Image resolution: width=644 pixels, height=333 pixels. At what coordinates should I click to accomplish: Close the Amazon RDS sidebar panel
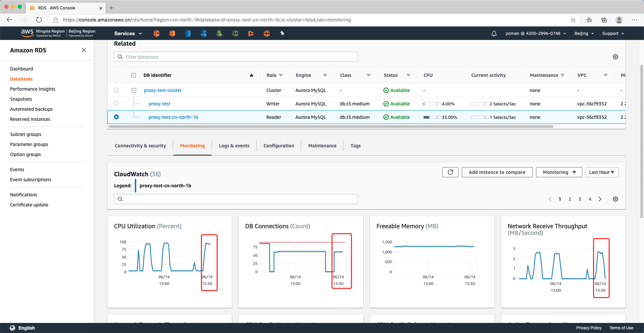click(84, 50)
